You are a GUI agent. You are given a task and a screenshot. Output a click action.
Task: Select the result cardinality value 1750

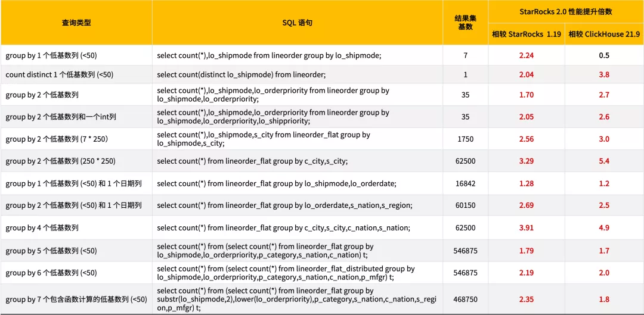tap(465, 139)
